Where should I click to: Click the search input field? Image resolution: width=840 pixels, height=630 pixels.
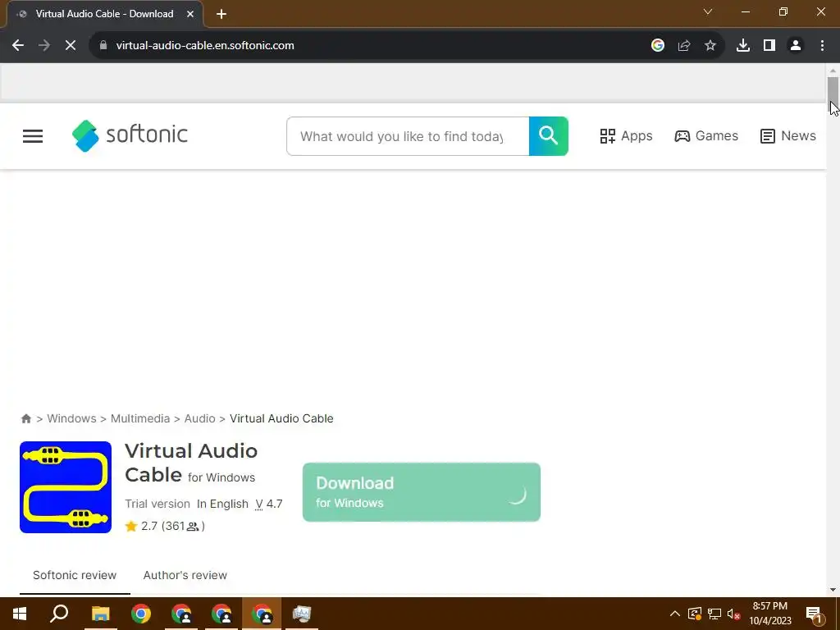tap(408, 136)
